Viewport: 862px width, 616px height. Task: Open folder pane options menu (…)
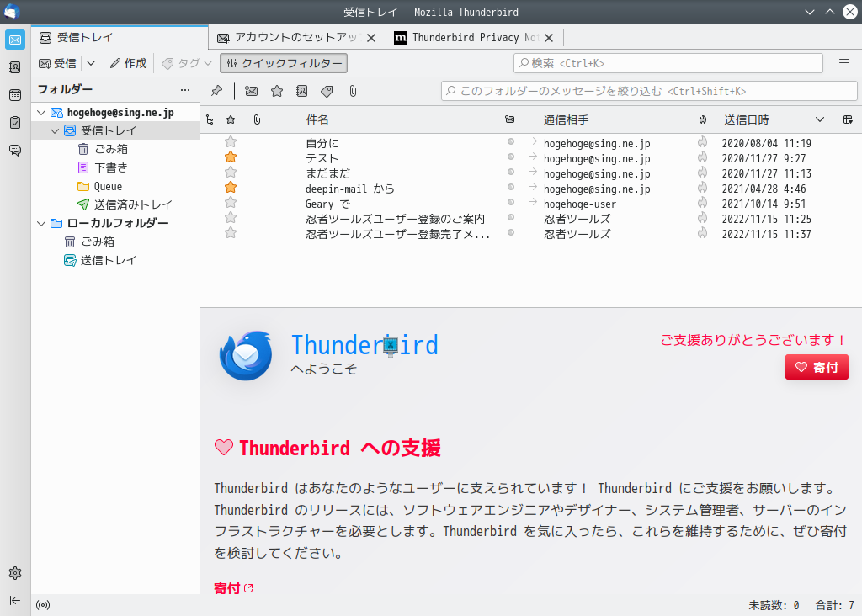pos(185,89)
